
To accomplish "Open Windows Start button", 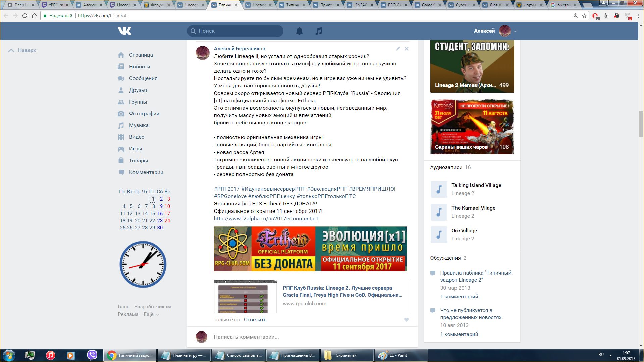I will (9, 355).
